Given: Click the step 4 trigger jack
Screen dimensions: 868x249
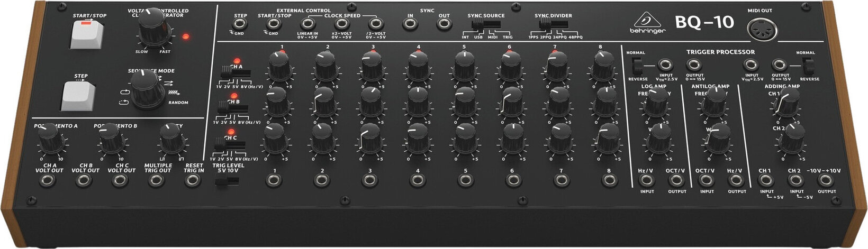Looking at the screenshot, I should [418, 181].
